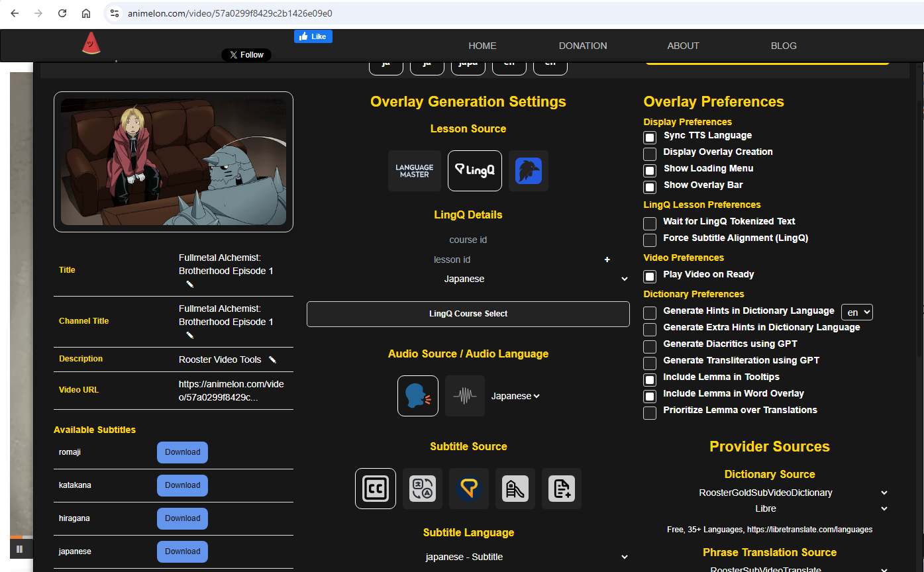Viewport: 924px width, 572px height.
Task: Click the browser address bar URL
Action: 230,13
